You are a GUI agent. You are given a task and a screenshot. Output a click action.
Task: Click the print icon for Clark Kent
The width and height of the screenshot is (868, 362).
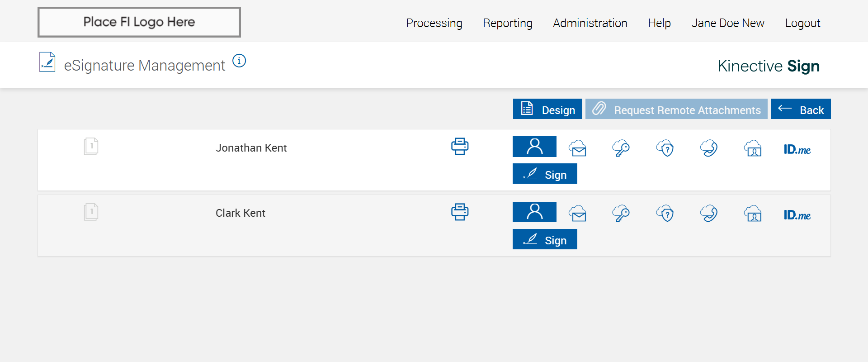pyautogui.click(x=460, y=212)
